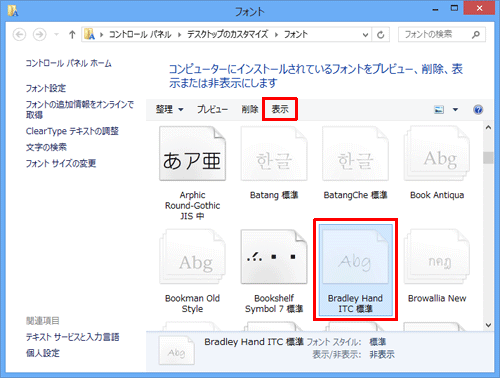Viewport: 500px width, 378px height.
Task: Expand chevron after デスクトップのカスタマイズ breadcrumb
Action: pyautogui.click(x=276, y=35)
